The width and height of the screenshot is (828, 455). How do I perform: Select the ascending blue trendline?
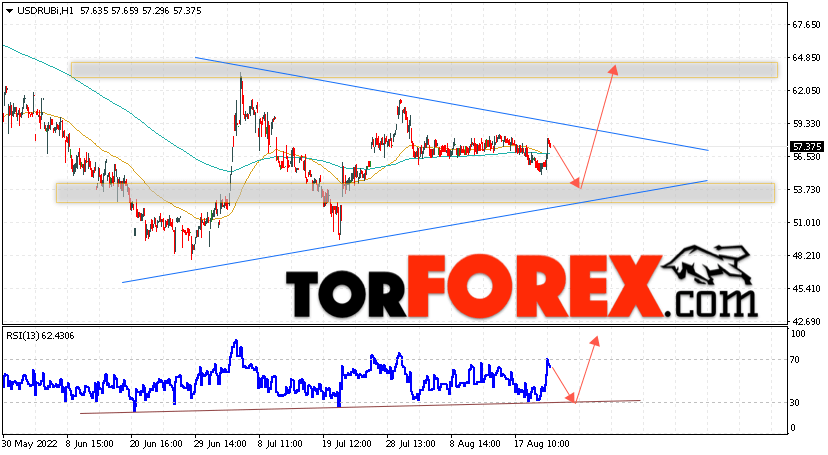point(415,231)
